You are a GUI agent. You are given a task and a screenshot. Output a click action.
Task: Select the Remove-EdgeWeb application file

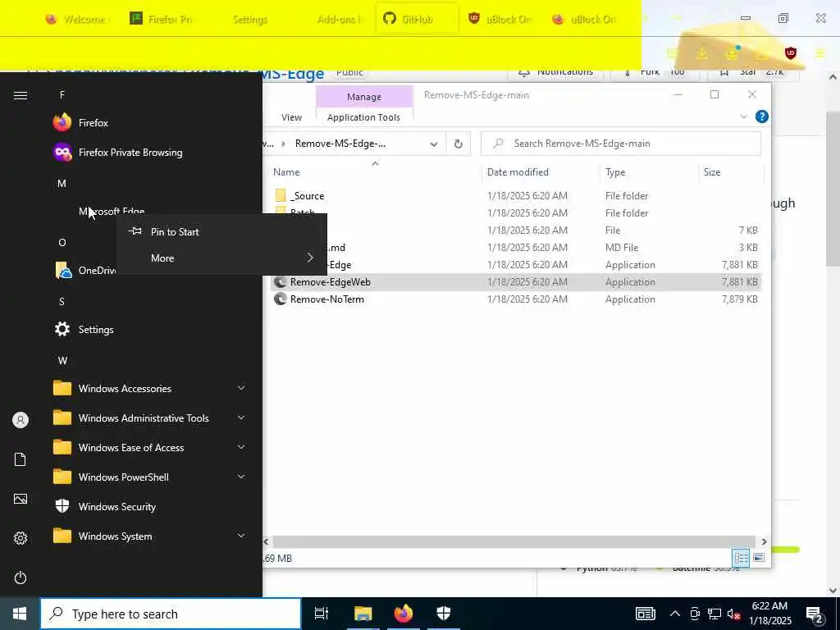click(x=330, y=282)
